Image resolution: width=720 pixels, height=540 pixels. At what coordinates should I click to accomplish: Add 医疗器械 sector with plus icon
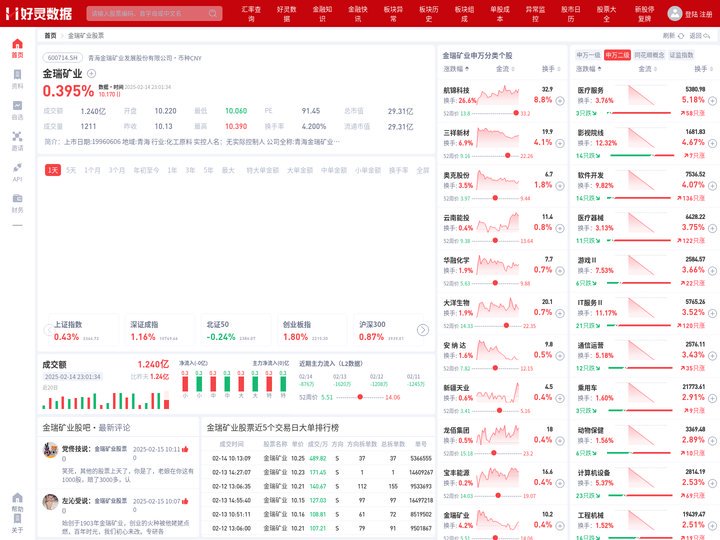712,228
